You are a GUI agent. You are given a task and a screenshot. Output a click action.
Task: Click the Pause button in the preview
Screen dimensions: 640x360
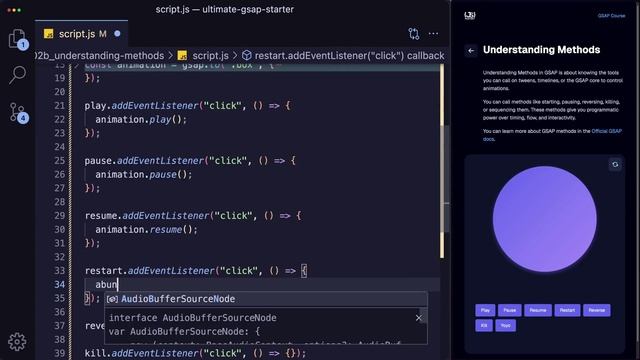click(509, 310)
